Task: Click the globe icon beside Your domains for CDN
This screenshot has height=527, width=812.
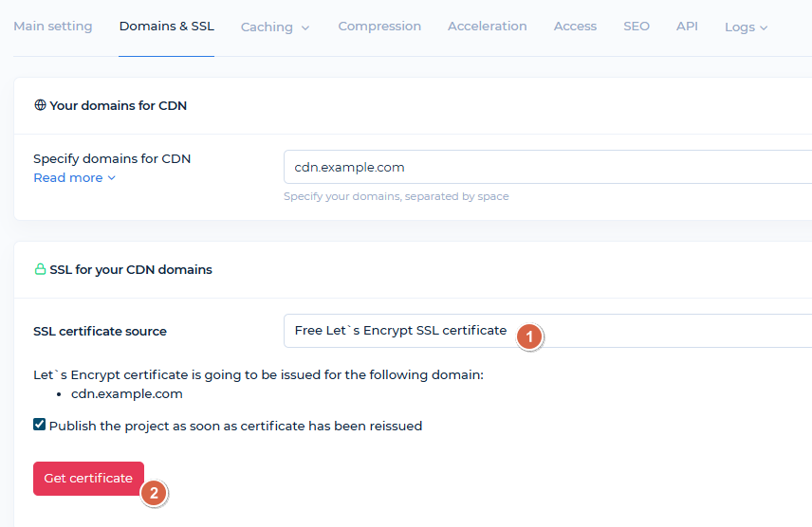Action: (x=40, y=105)
